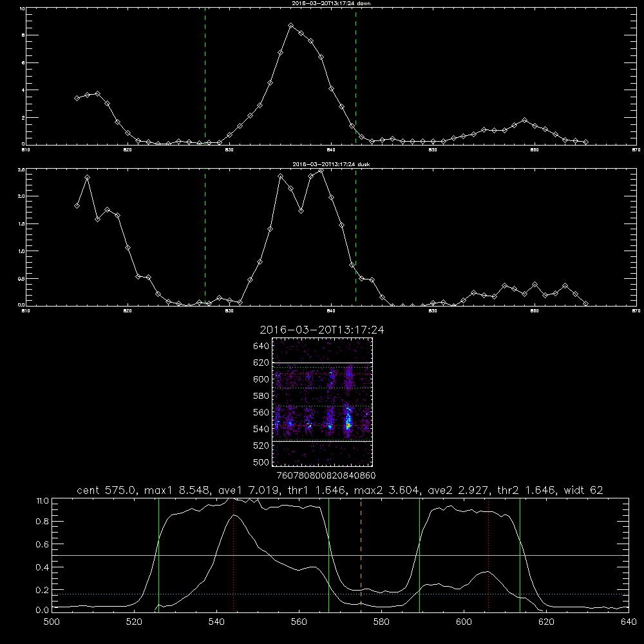644x644 pixels.
Task: Click the highest data point in dawn plot
Action: tap(291, 26)
